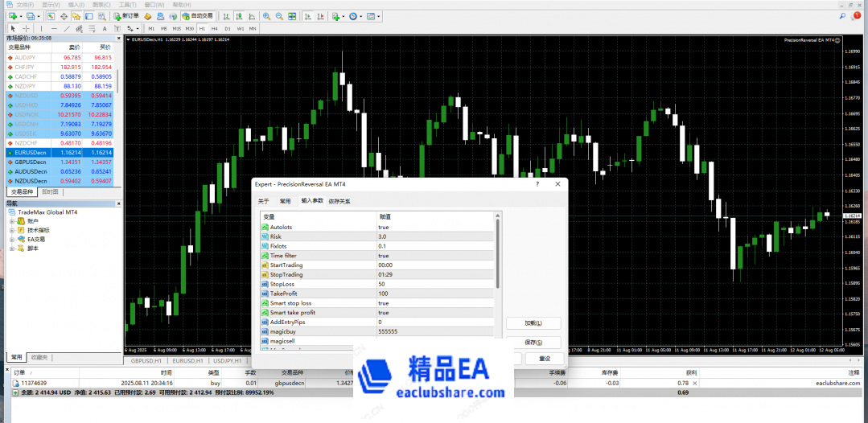Image resolution: width=868 pixels, height=423 pixels.
Task: Click the New Order (新订单) toolbar button
Action: click(x=126, y=16)
